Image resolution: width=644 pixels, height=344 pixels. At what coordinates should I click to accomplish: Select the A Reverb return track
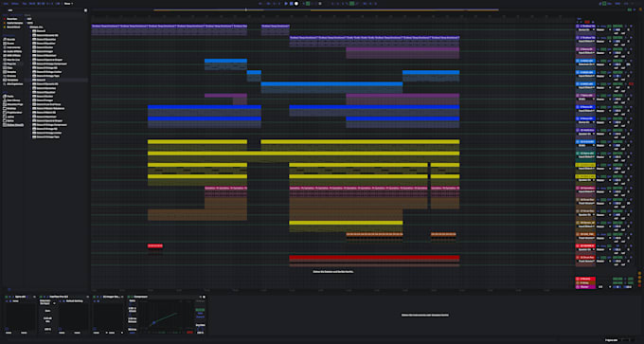(585, 279)
